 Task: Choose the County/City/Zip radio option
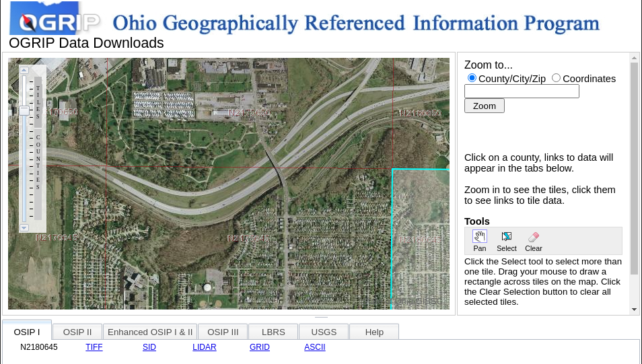(472, 78)
